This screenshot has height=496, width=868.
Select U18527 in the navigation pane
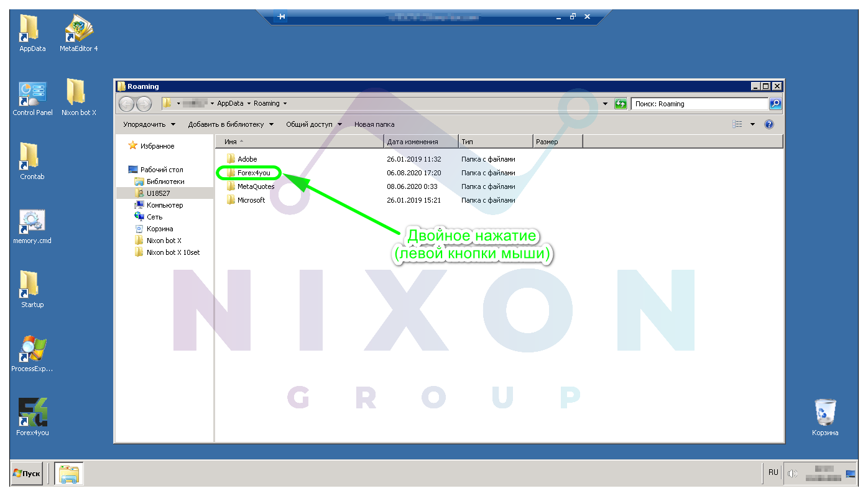(152, 193)
